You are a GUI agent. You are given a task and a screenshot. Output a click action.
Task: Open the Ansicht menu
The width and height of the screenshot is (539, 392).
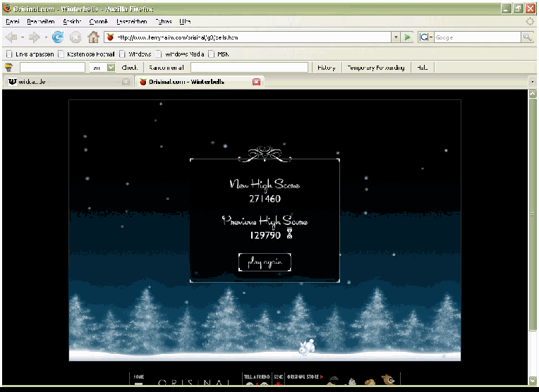point(72,22)
